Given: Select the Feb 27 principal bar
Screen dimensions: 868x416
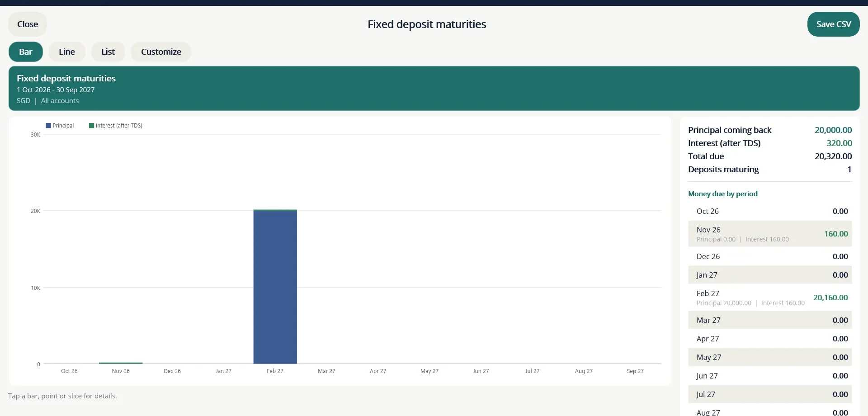Looking at the screenshot, I should pos(275,287).
